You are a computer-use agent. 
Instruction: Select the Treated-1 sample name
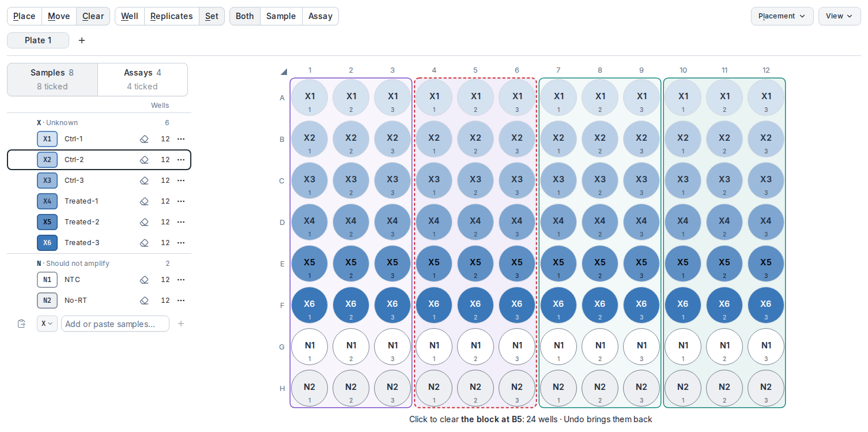(x=81, y=201)
